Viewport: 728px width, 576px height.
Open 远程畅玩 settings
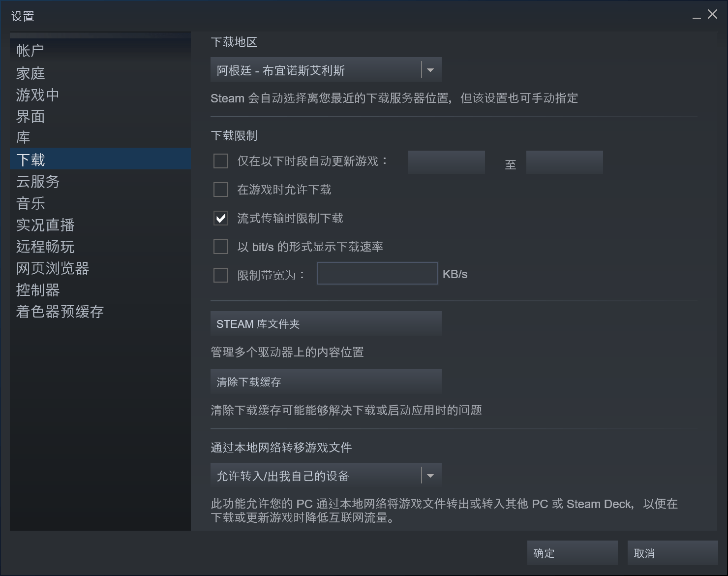click(x=100, y=247)
